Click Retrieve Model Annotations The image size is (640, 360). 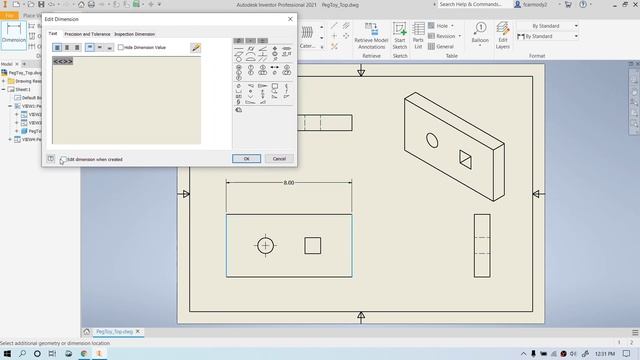pos(371,36)
